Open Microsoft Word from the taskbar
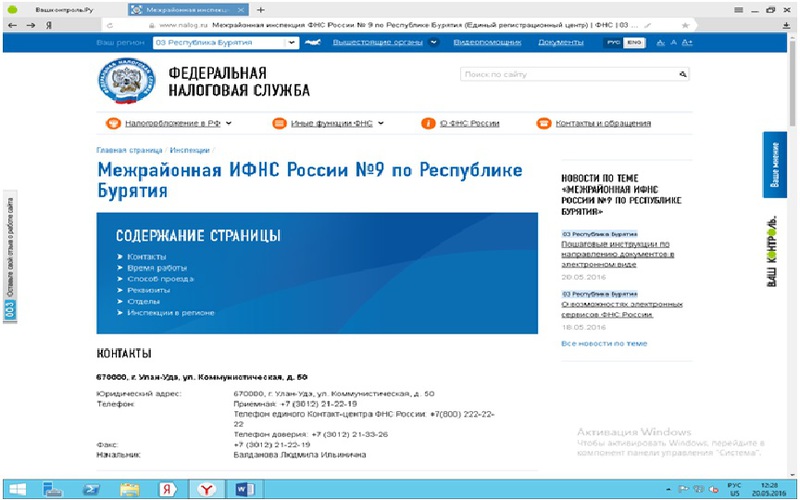Image resolution: width=800 pixels, height=500 pixels. click(244, 490)
